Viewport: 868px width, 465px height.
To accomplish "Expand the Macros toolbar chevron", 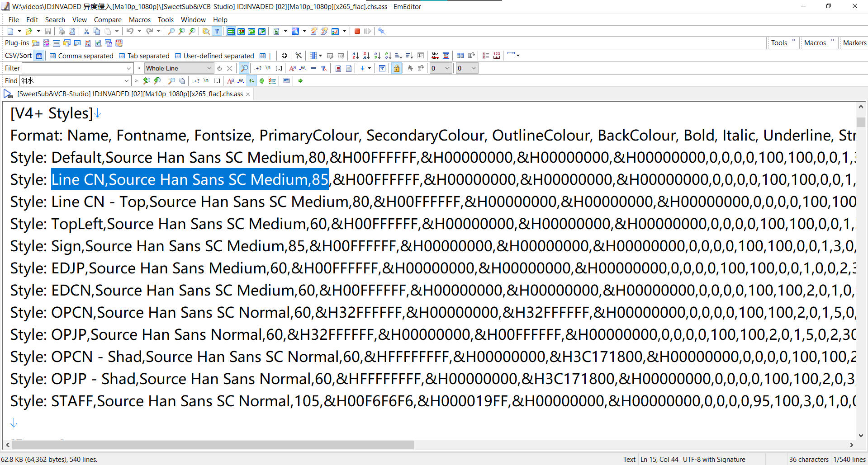I will (x=832, y=41).
